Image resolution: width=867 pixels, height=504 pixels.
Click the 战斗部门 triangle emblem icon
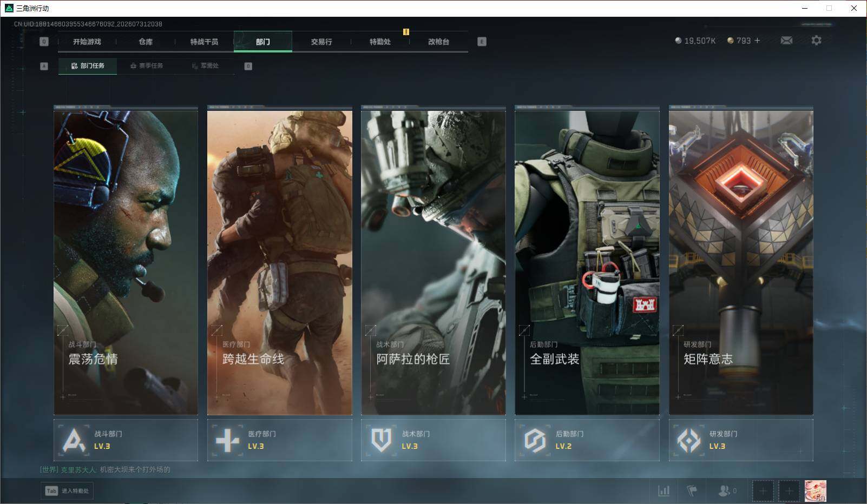74,440
